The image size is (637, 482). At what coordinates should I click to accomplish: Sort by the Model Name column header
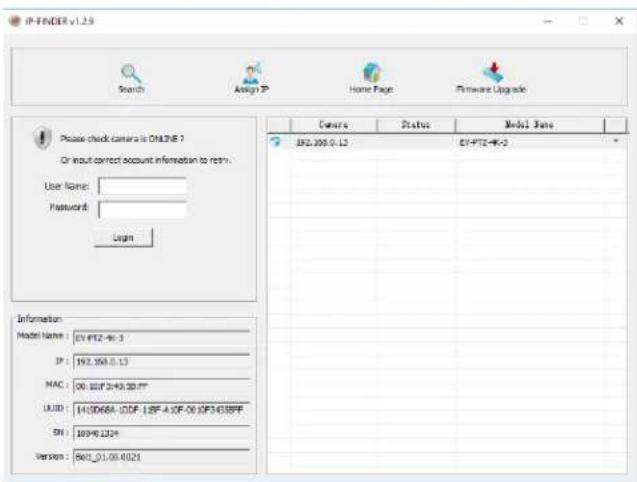pyautogui.click(x=530, y=125)
